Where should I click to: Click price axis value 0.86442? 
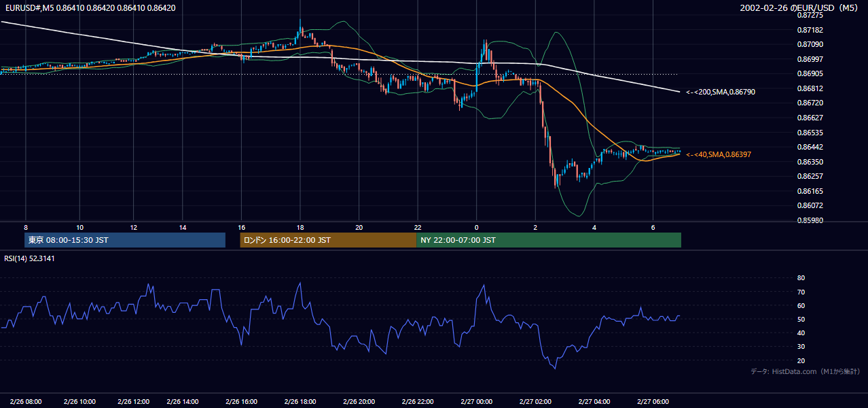[811, 148]
